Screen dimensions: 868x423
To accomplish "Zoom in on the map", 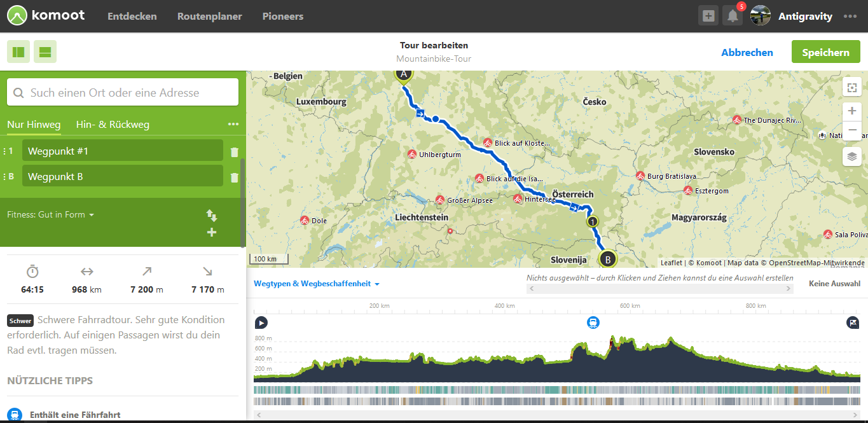I will [x=852, y=111].
